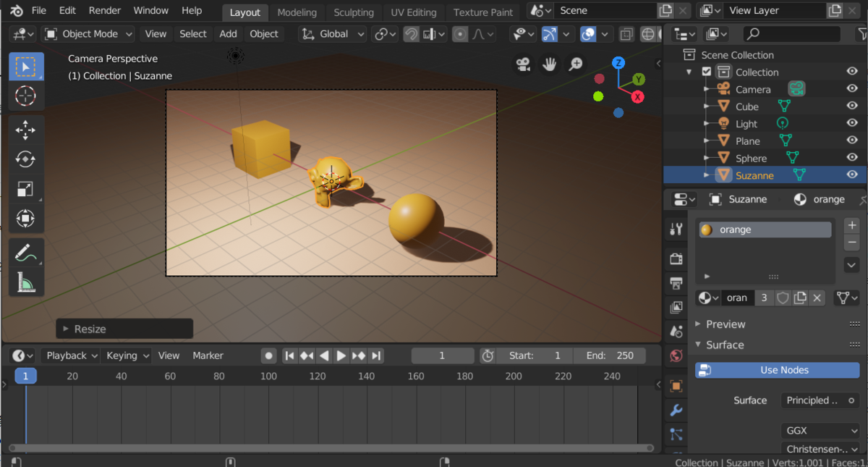Activate the 3D Cursor tool
The width and height of the screenshot is (868, 467).
(25, 96)
